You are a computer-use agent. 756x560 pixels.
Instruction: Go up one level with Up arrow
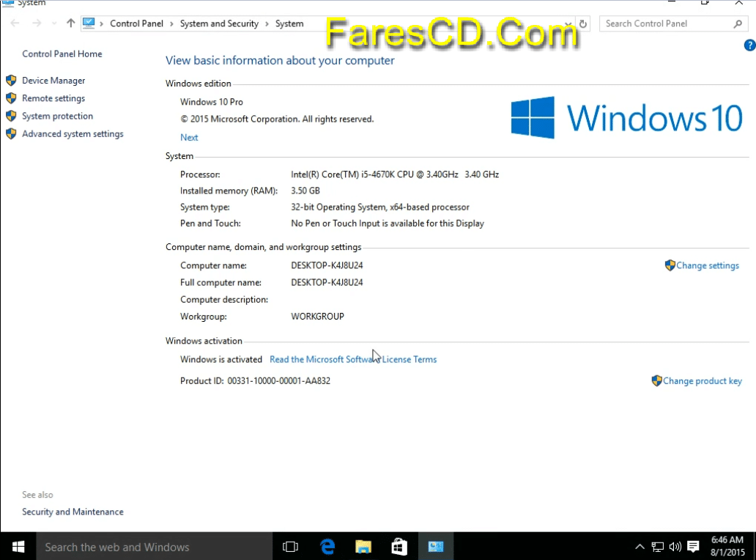[71, 23]
